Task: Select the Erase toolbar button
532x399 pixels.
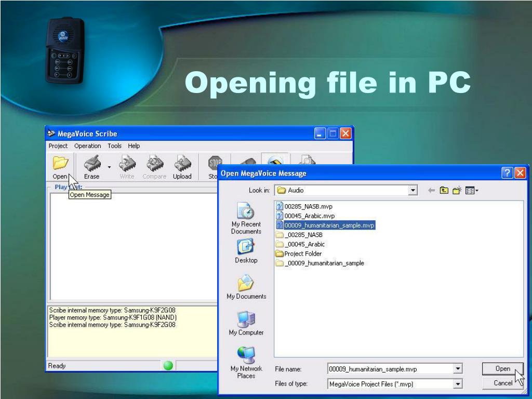Action: click(x=92, y=167)
